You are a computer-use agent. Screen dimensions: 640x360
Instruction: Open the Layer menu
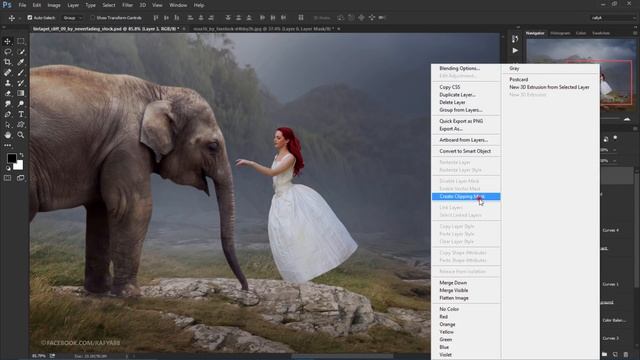click(x=73, y=5)
